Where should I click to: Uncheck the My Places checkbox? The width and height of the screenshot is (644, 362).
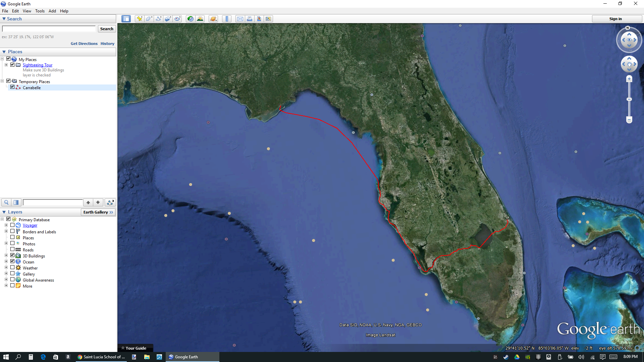[x=8, y=59]
